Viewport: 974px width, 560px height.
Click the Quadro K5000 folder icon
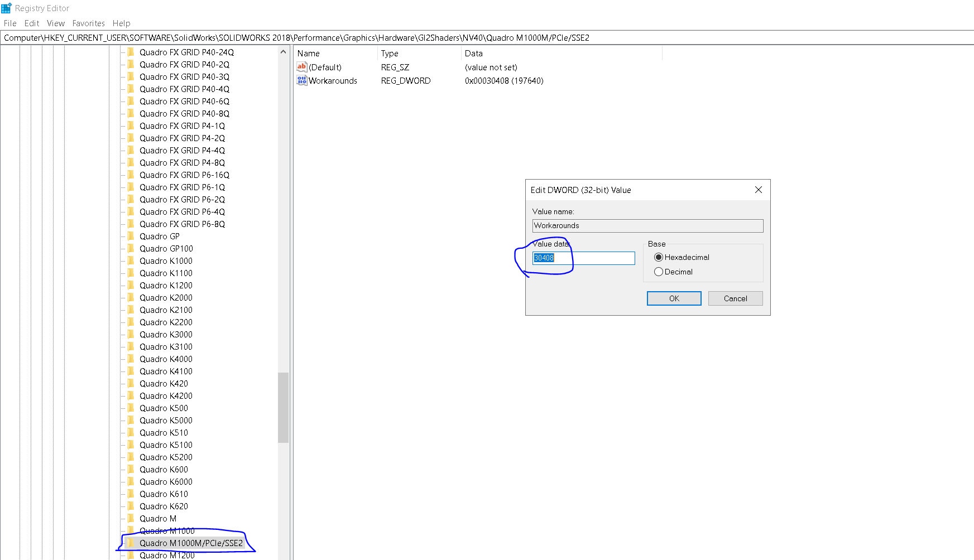[x=131, y=420]
